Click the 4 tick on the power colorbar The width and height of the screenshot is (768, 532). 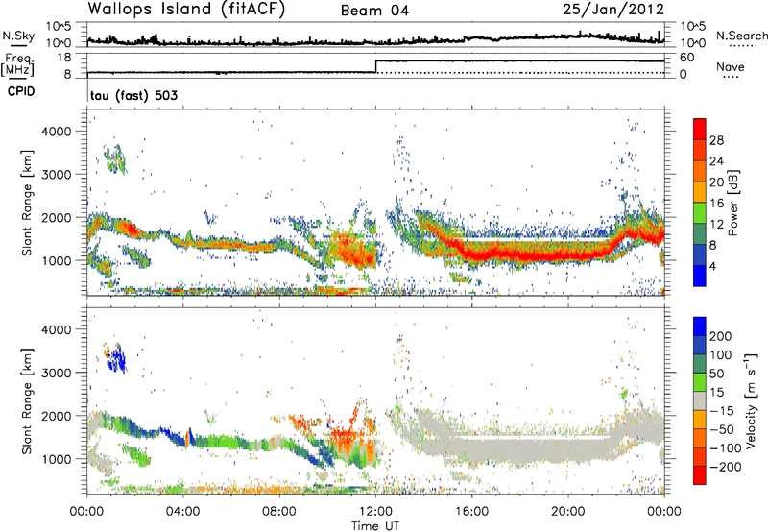pyautogui.click(x=713, y=266)
